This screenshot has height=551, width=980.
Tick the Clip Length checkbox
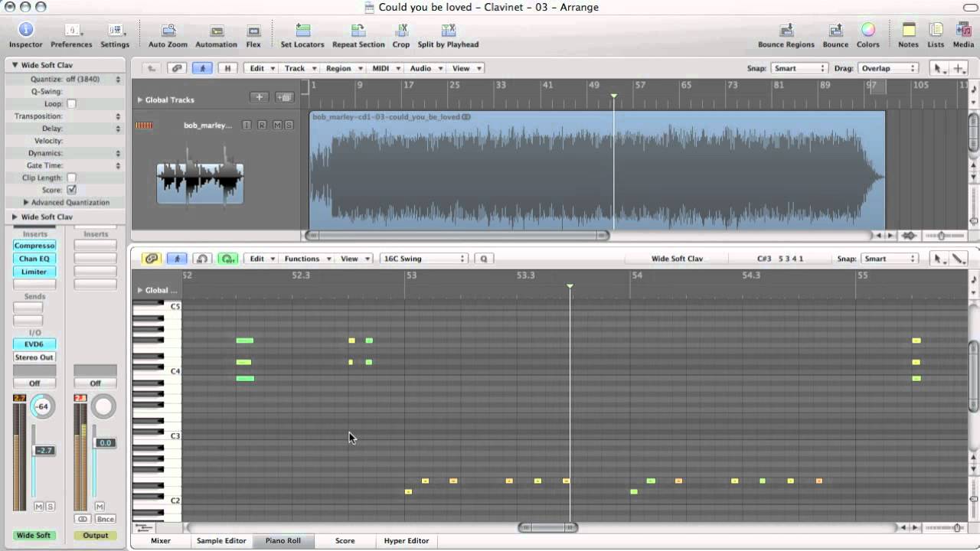point(71,178)
